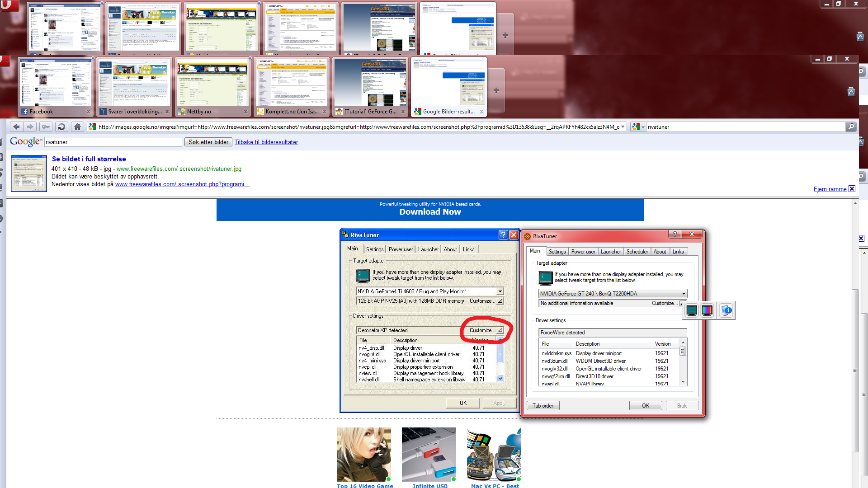The image size is (868, 488).
Task: Open the Launcher tab in red RivaTuner
Action: [611, 252]
